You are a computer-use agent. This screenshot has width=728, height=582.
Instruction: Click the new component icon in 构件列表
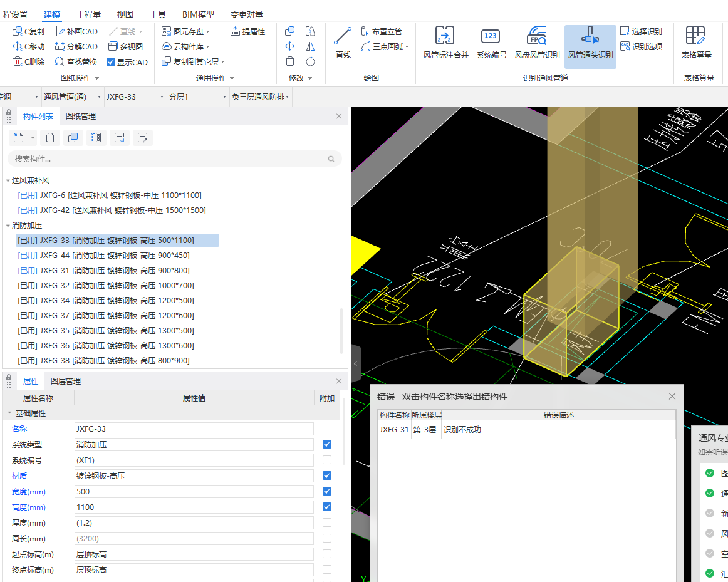point(19,138)
